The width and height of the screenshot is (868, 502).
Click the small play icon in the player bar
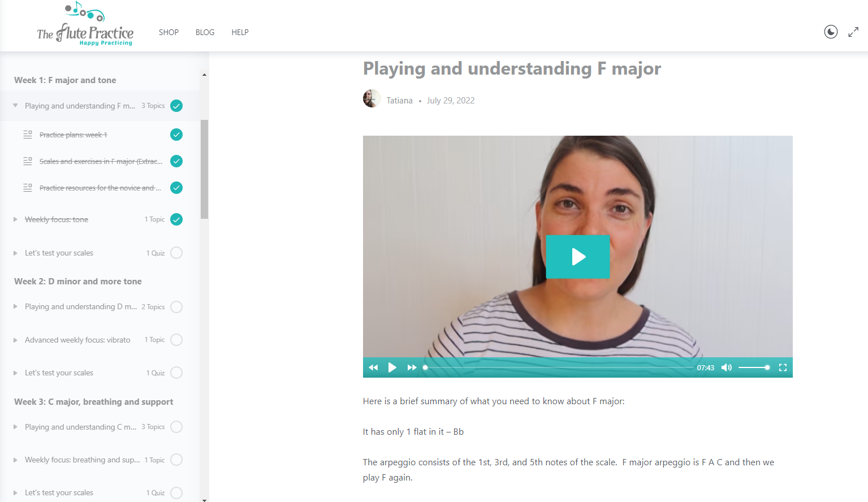(392, 367)
